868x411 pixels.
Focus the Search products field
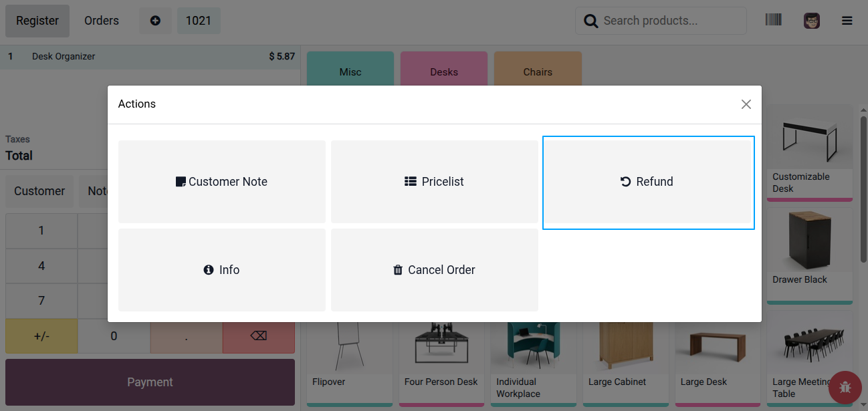[661, 21]
